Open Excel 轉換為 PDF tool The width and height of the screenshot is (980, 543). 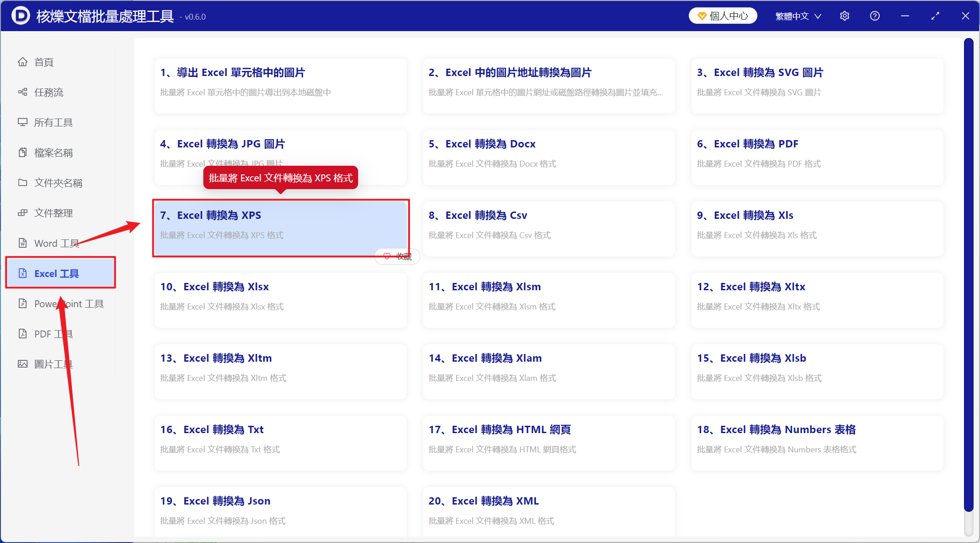[x=817, y=157]
